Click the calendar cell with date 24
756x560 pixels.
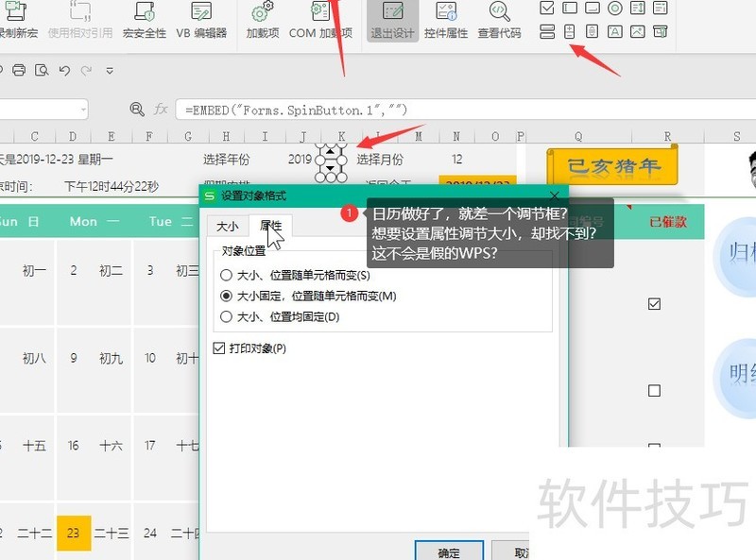point(150,533)
